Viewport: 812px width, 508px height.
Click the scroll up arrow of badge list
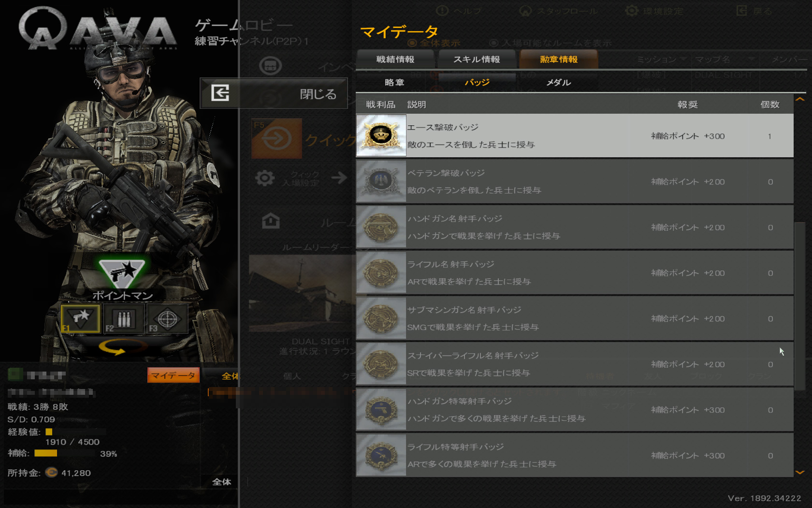[x=800, y=99]
